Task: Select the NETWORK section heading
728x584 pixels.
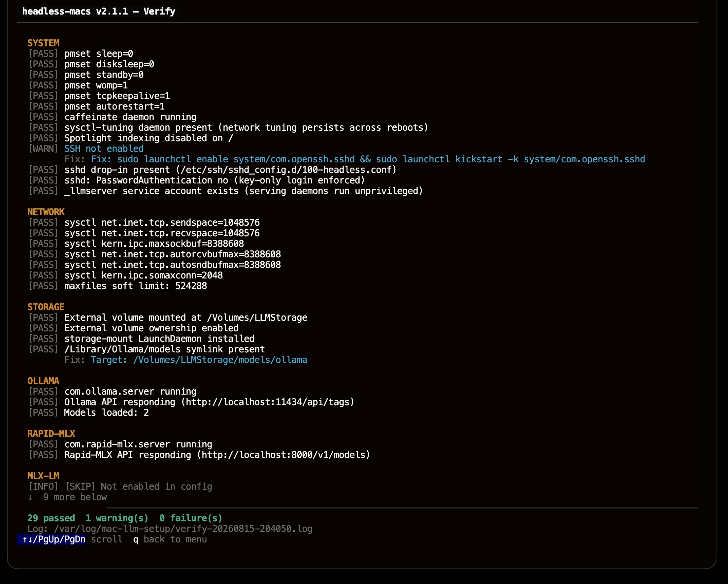Action: pyautogui.click(x=46, y=212)
